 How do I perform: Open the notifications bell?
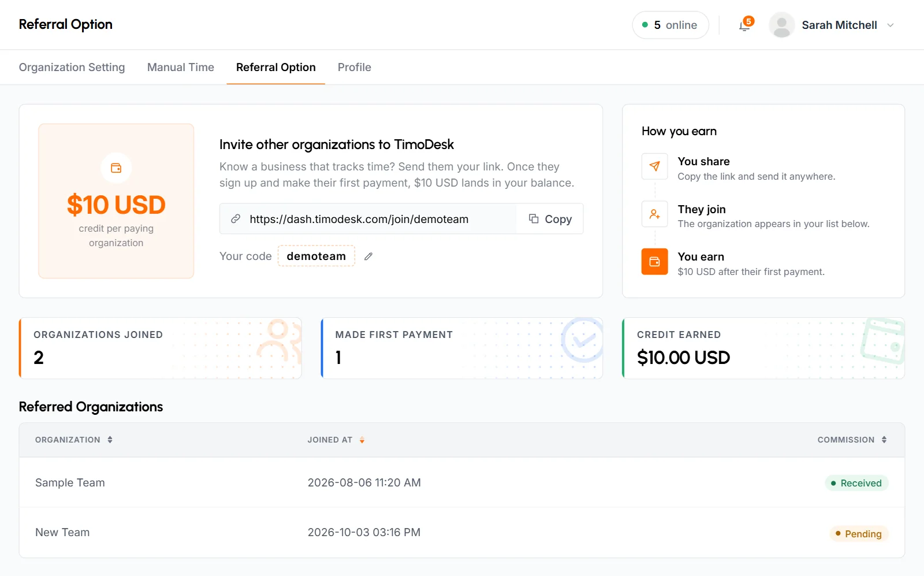click(x=745, y=25)
